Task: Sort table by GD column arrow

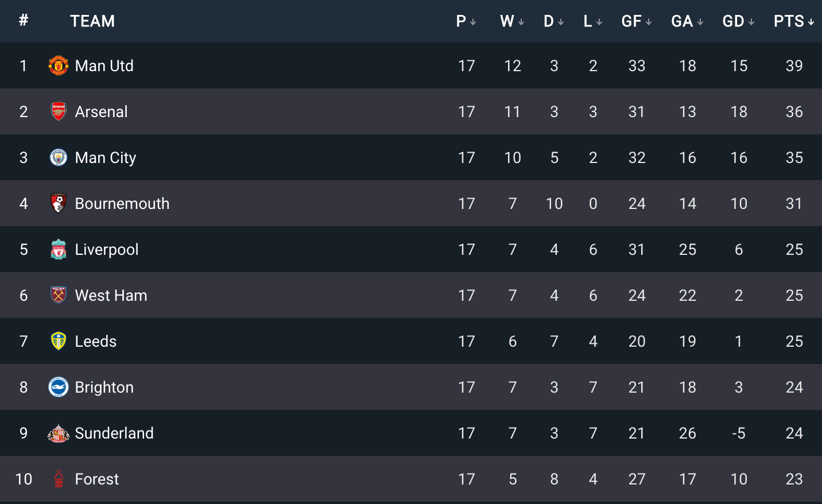Action: coord(751,22)
